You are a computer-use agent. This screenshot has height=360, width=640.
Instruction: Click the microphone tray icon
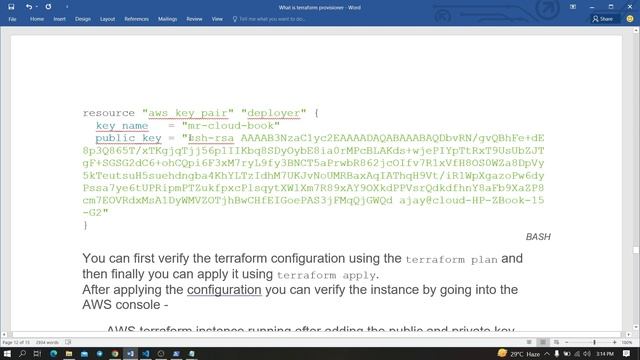coord(556,353)
